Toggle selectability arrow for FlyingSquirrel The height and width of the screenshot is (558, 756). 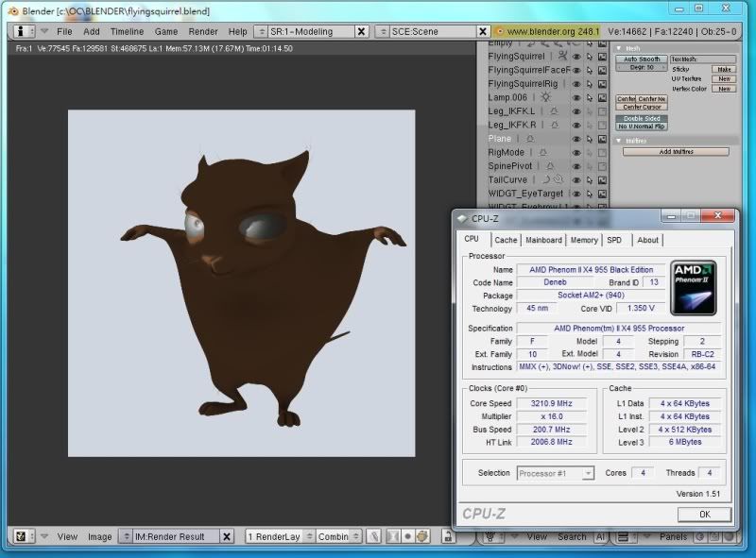point(589,57)
